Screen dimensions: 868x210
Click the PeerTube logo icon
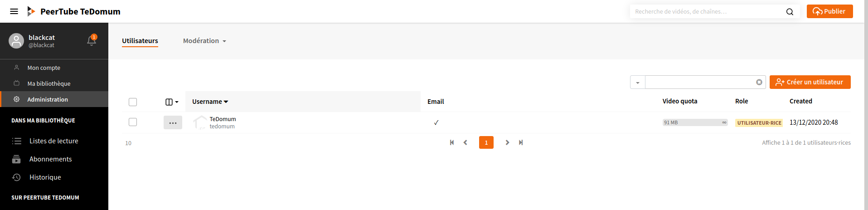[31, 11]
